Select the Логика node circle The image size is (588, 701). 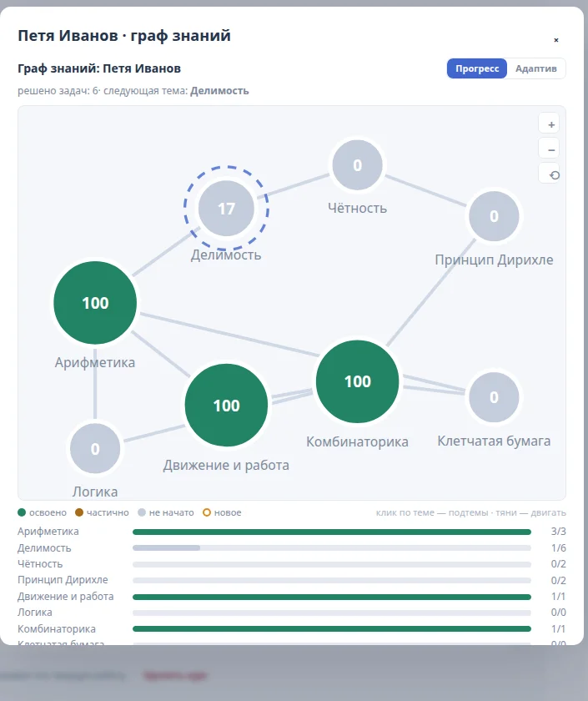coord(95,448)
